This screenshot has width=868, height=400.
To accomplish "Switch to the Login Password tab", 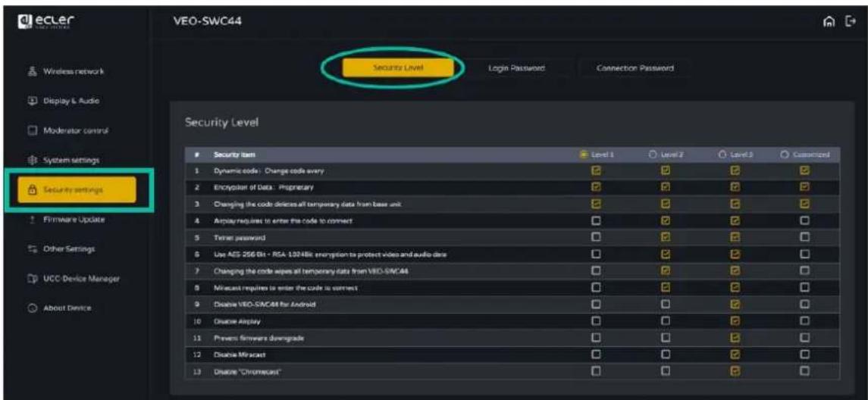I will click(x=515, y=68).
